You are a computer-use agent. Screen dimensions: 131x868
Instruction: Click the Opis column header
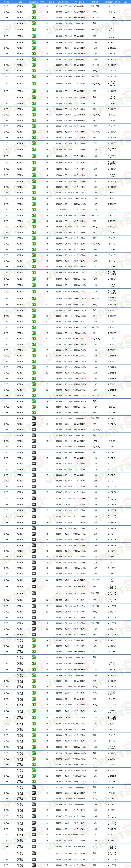pyautogui.click(x=126, y=2)
